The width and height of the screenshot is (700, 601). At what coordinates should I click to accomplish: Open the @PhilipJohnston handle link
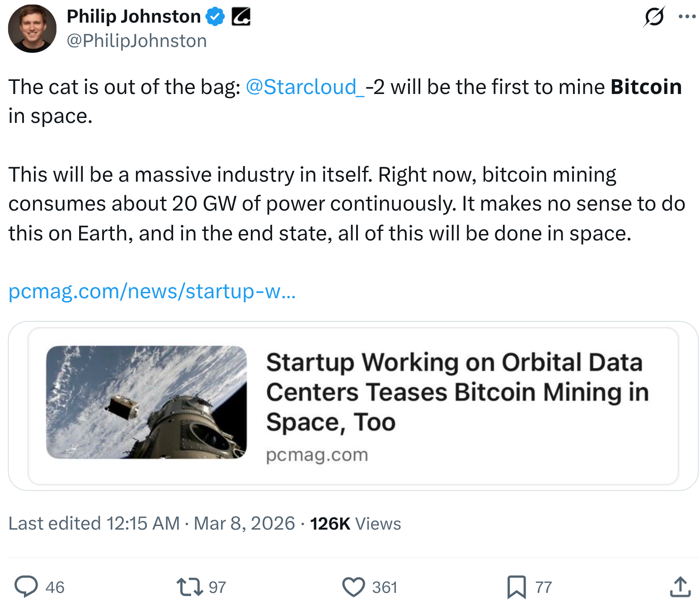pyautogui.click(x=136, y=41)
